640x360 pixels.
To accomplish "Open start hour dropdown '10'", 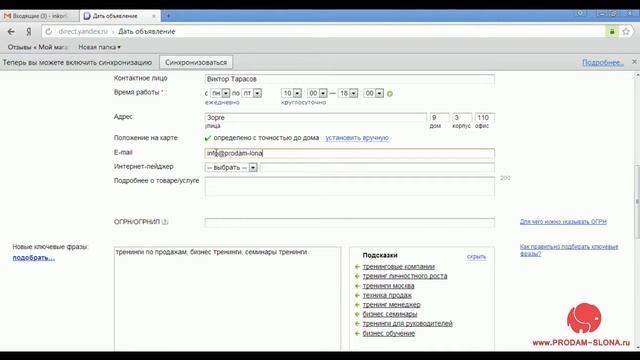I will point(291,93).
